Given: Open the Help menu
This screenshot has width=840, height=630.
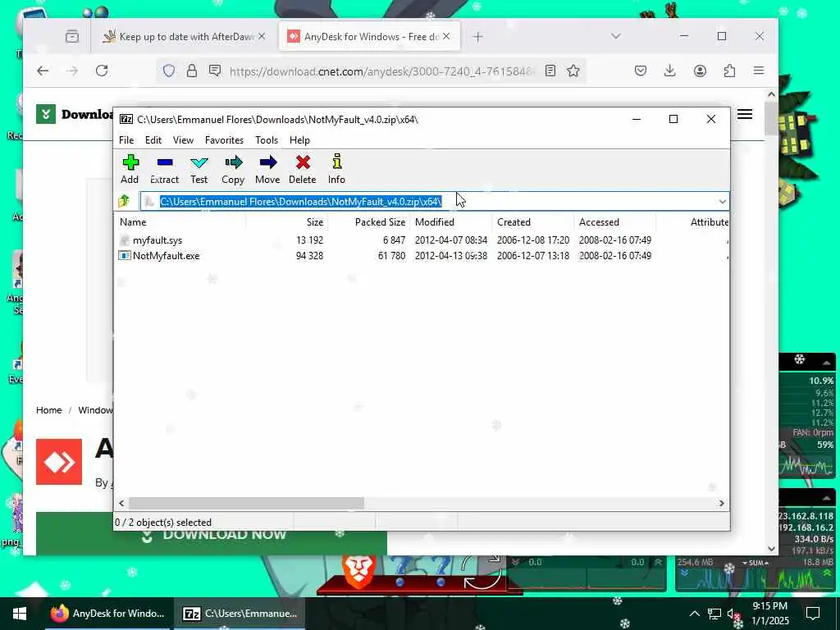Looking at the screenshot, I should coord(299,139).
